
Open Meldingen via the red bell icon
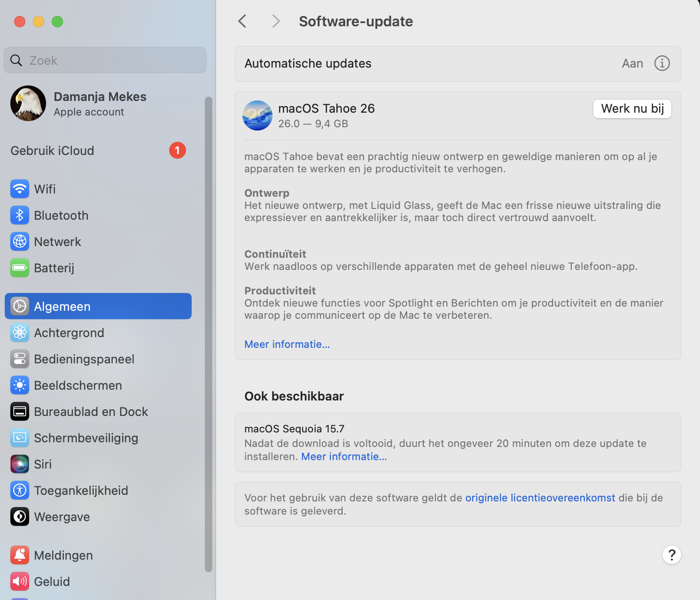(19, 555)
